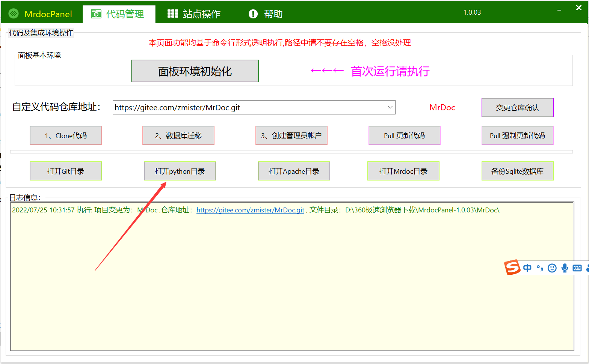Switch to the 代码管理 tab

[x=118, y=14]
